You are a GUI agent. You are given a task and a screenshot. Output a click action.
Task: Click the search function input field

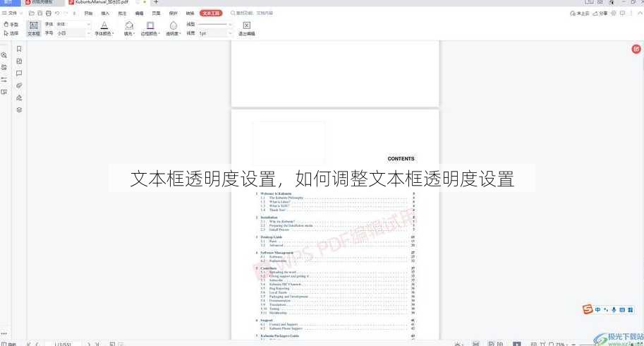[x=252, y=13]
